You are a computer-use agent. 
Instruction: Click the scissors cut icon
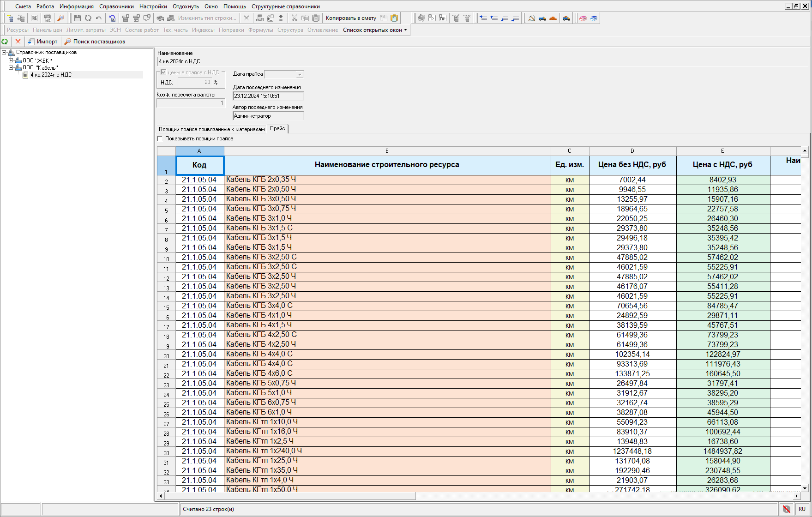294,18
